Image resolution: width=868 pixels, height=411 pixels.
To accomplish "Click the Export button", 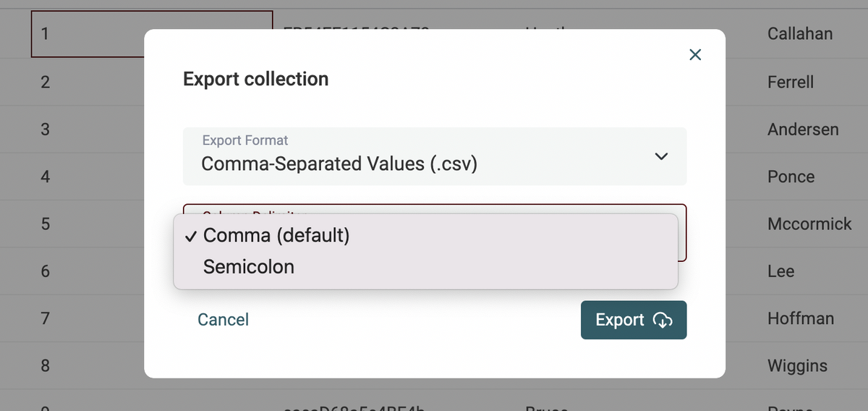I will tap(633, 320).
